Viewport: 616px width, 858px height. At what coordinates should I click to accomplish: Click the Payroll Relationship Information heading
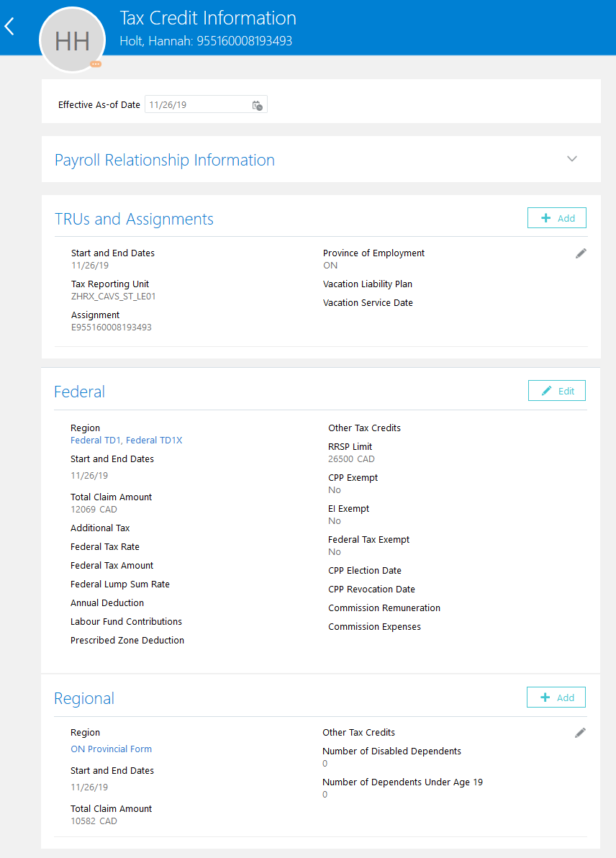(x=165, y=160)
